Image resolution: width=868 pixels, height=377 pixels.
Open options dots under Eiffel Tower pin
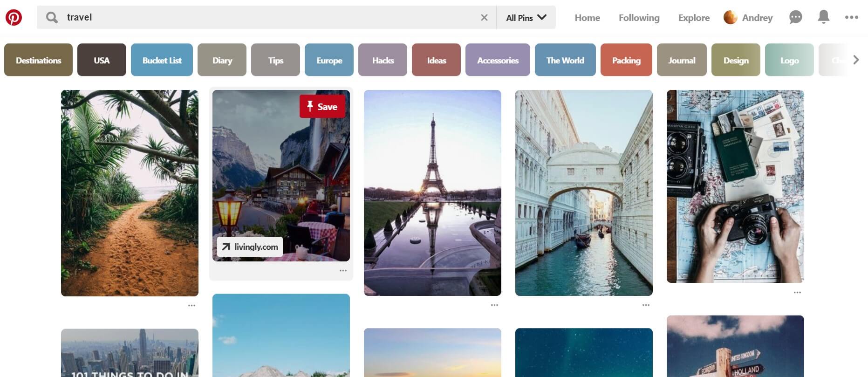(x=494, y=305)
